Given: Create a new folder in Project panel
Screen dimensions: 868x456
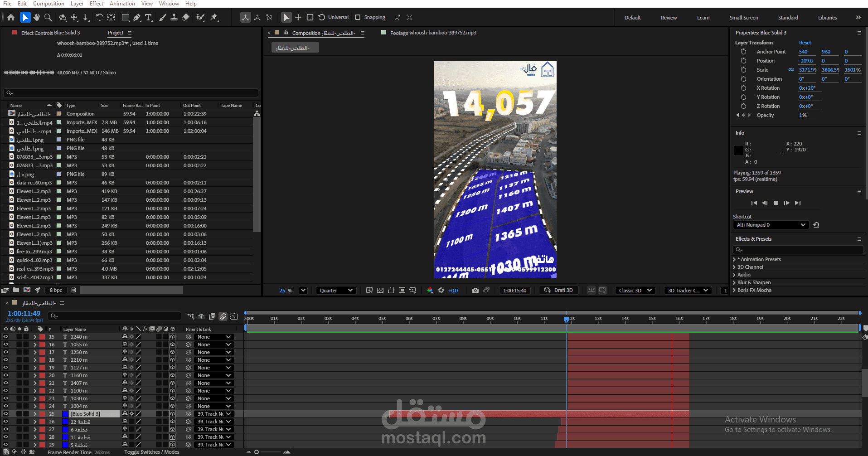Looking at the screenshot, I should (x=16, y=290).
